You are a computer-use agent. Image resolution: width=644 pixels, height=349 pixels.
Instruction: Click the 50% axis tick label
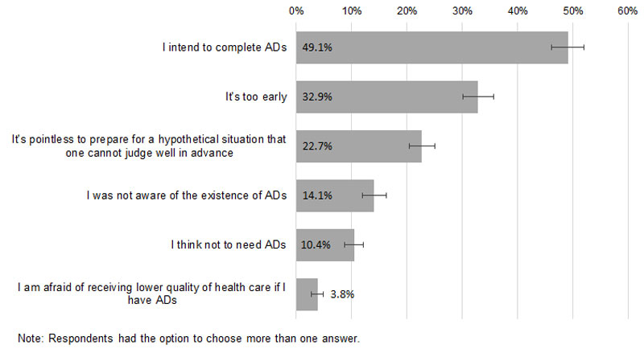[x=572, y=10]
